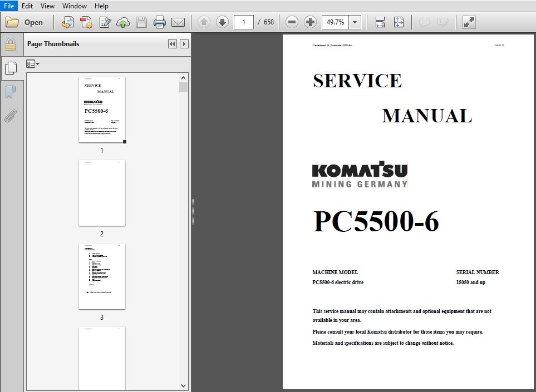Click the total pages 658 label
536x392 pixels.
pyautogui.click(x=269, y=22)
